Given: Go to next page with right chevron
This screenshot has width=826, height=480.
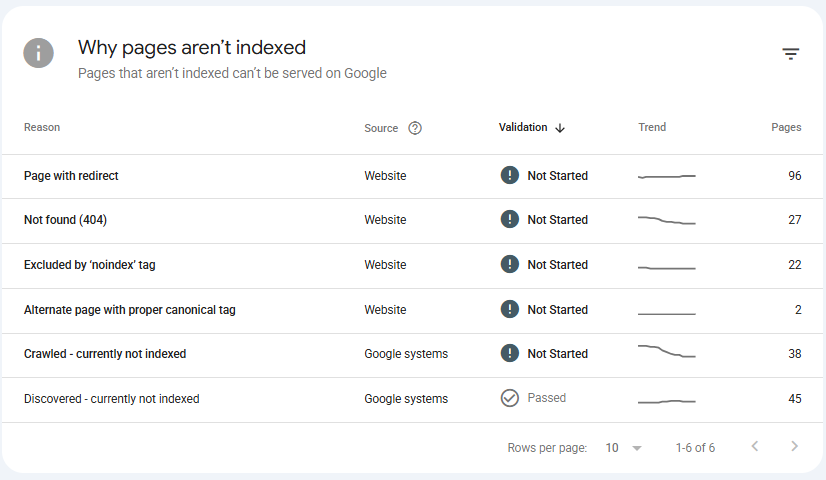Looking at the screenshot, I should tap(794, 446).
